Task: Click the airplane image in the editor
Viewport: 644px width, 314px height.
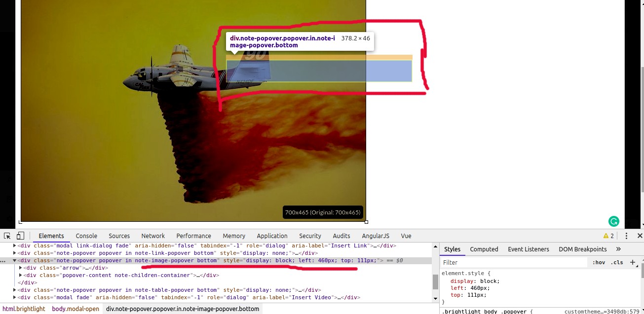Action: pos(193,111)
